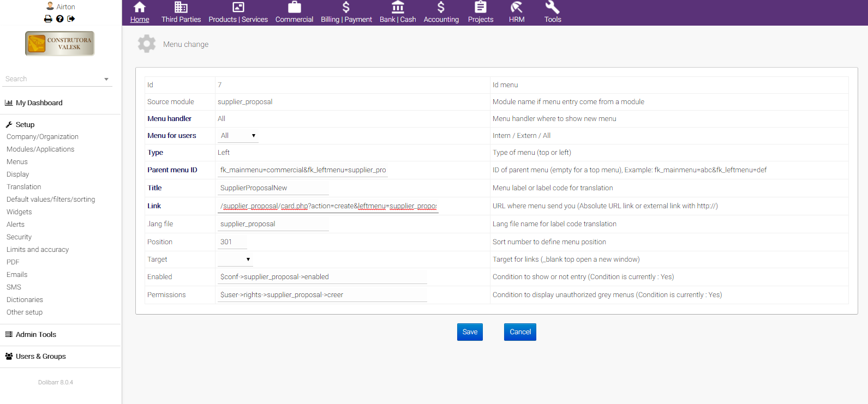Expand the sidebar Search dropdown arrow
The image size is (868, 404).
click(106, 79)
